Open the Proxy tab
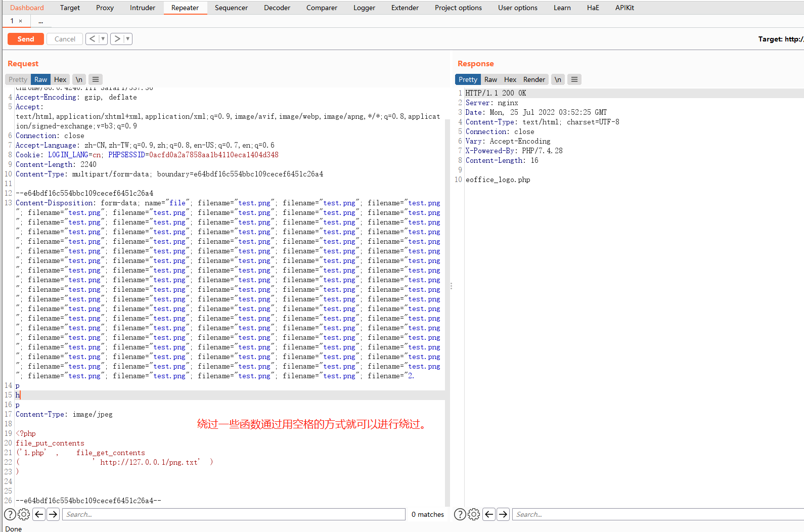The image size is (804, 532). [x=105, y=8]
